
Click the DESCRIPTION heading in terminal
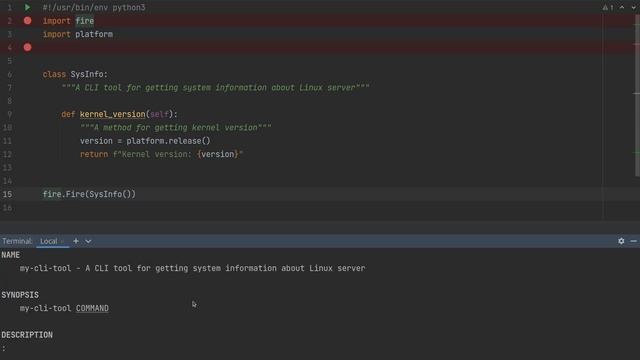27,335
